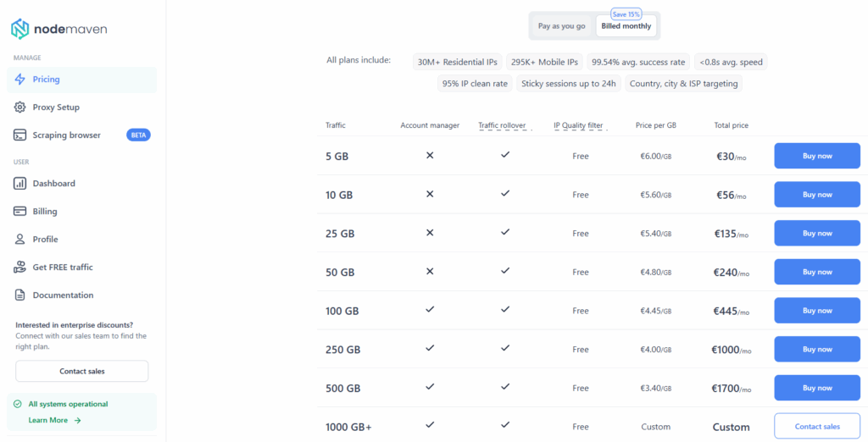Open the Scraping browser menu item
Image resolution: width=868 pixels, height=442 pixels.
pyautogui.click(x=82, y=135)
